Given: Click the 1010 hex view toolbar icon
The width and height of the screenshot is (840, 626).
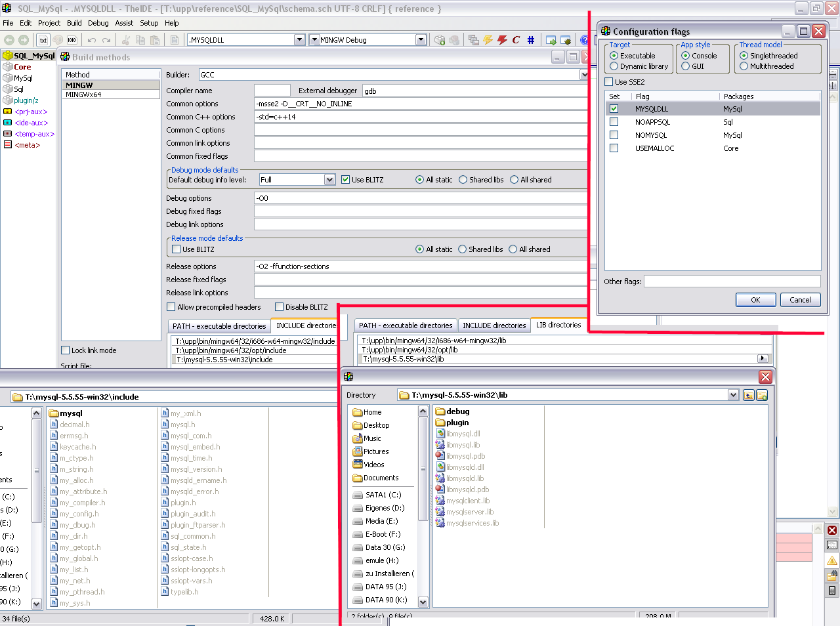Looking at the screenshot, I should tap(72, 40).
